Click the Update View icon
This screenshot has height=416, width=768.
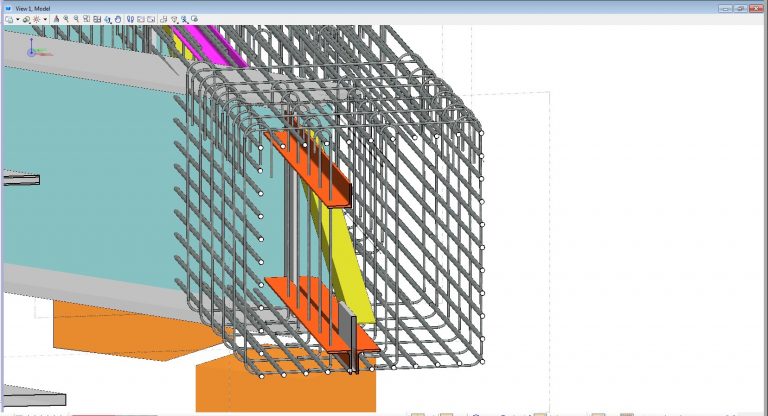57,19
